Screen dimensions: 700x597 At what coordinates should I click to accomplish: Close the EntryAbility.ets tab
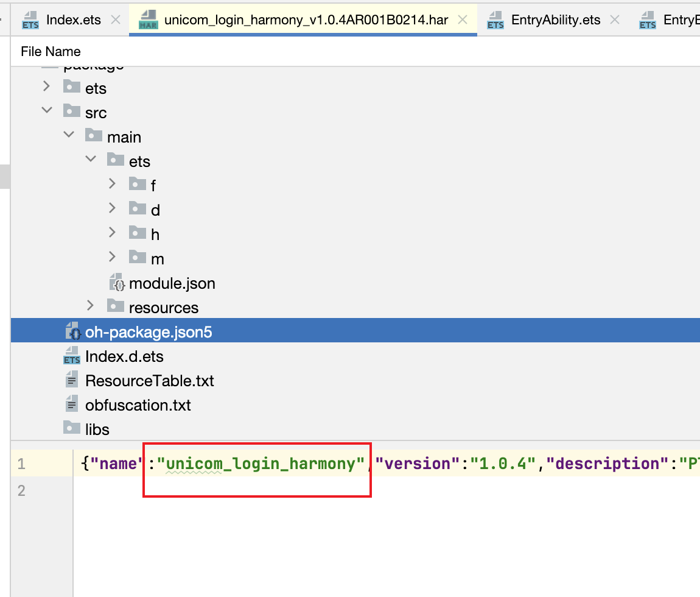[615, 20]
